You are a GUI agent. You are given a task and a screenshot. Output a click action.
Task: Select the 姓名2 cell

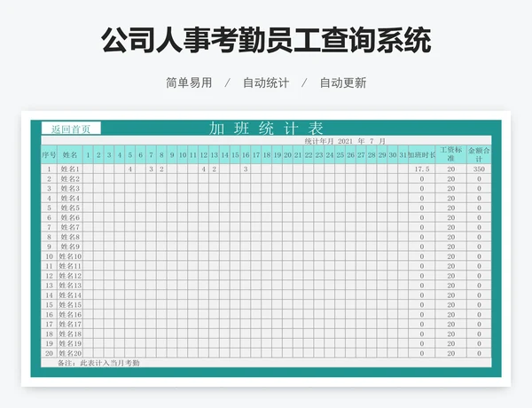[70, 179]
